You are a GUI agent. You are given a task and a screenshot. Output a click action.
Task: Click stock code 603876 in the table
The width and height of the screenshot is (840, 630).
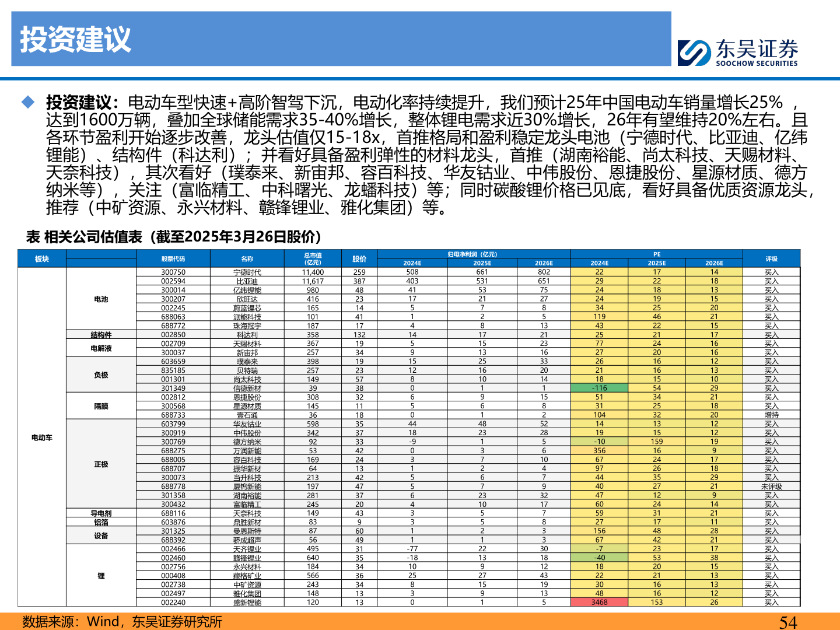(x=173, y=522)
